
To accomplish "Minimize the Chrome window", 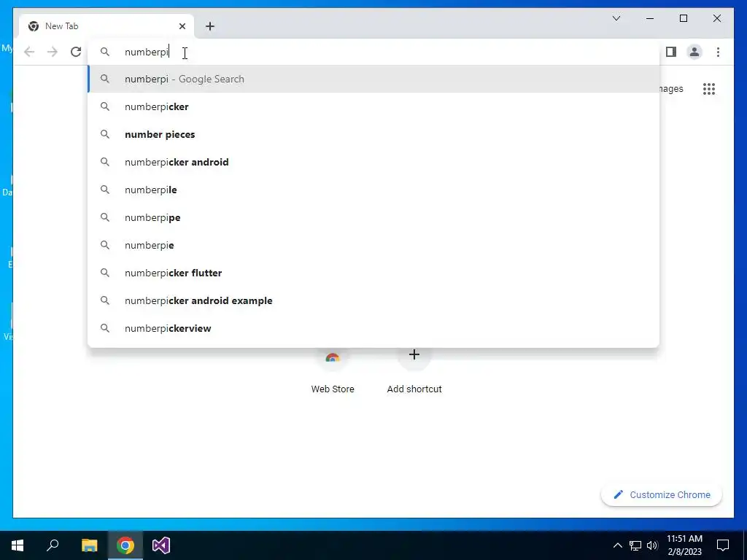I will [x=650, y=18].
